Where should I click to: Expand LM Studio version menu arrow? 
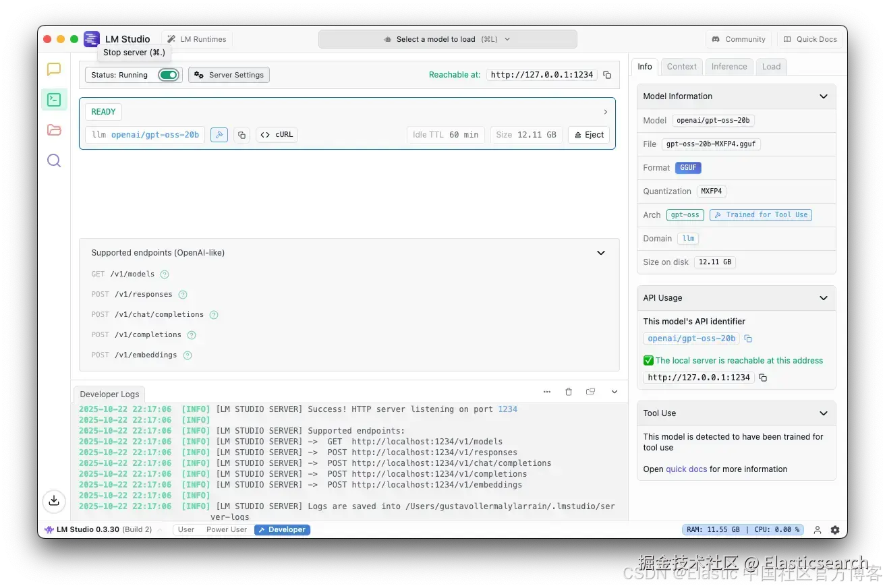[x=161, y=530]
